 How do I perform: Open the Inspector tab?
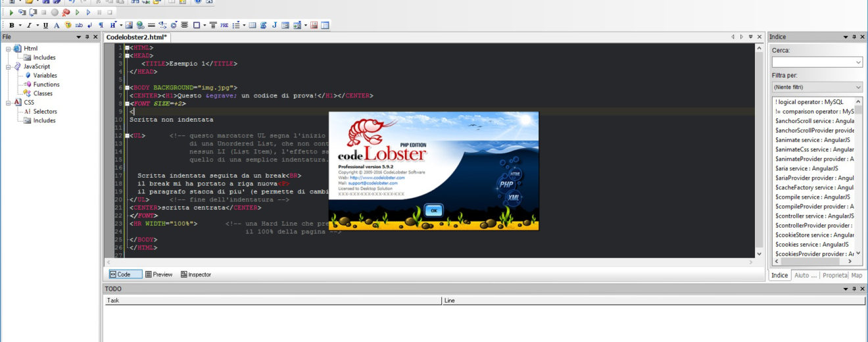(196, 274)
